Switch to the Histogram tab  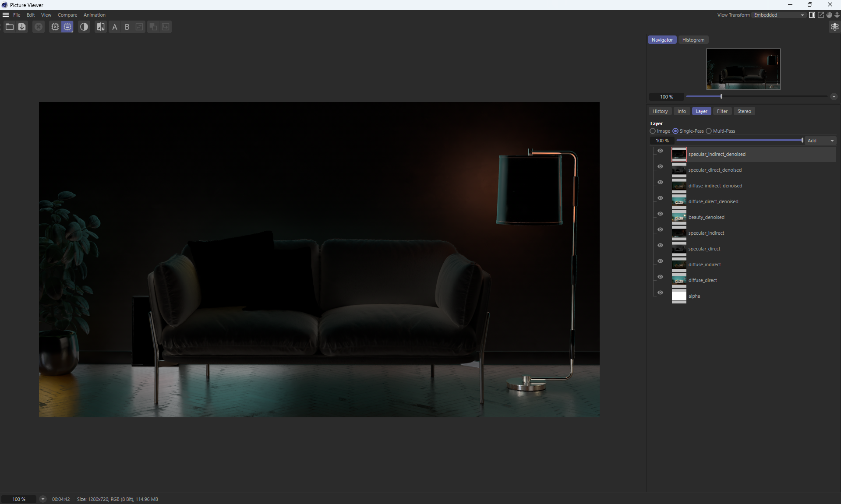point(693,40)
